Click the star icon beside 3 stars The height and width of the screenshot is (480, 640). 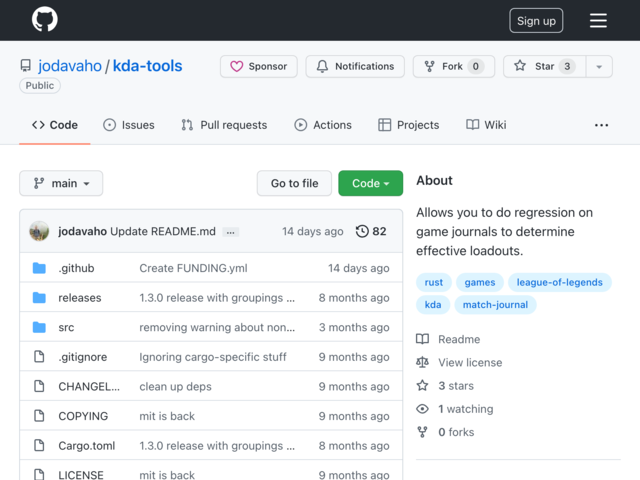point(422,386)
